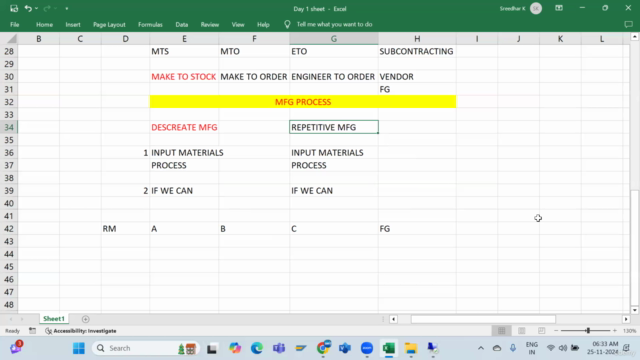The height and width of the screenshot is (360, 640).
Task: Click the Redo arrow icon
Action: click(47, 8)
